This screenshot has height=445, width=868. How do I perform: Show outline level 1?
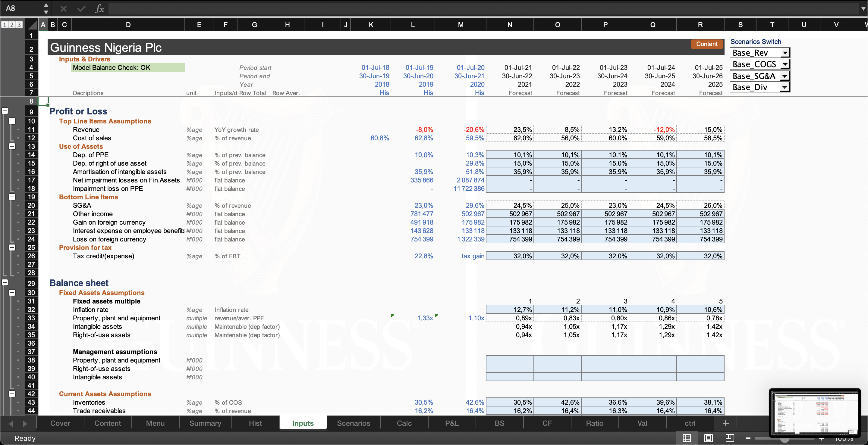coord(5,25)
